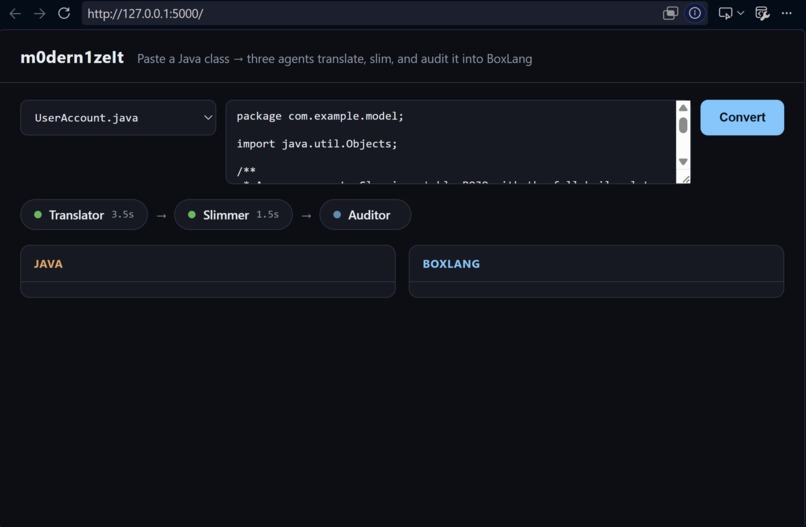Image resolution: width=806 pixels, height=527 pixels.
Task: Click the JAVA panel header
Action: (208, 264)
